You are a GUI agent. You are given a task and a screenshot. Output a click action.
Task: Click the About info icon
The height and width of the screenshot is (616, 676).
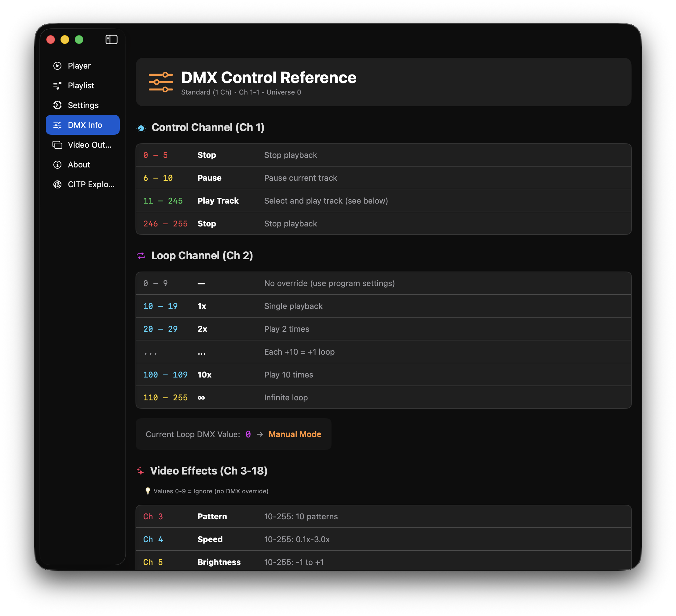(57, 164)
